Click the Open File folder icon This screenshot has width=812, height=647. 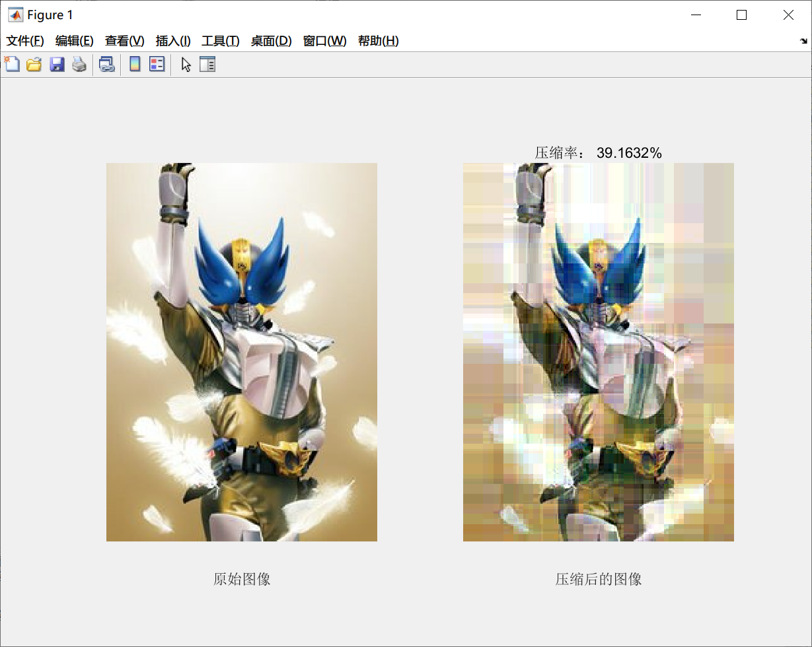(x=34, y=64)
